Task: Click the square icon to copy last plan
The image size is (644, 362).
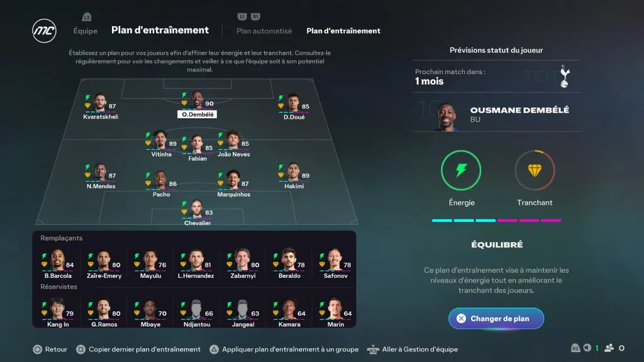Action: pos(80,349)
